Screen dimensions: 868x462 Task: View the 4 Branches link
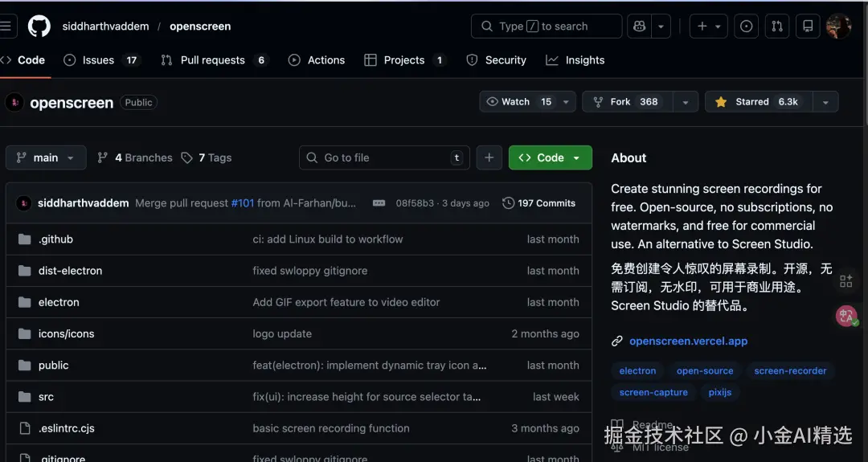click(x=135, y=157)
